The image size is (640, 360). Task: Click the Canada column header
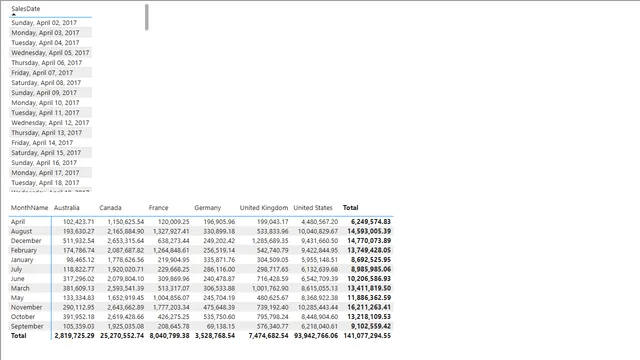click(110, 208)
